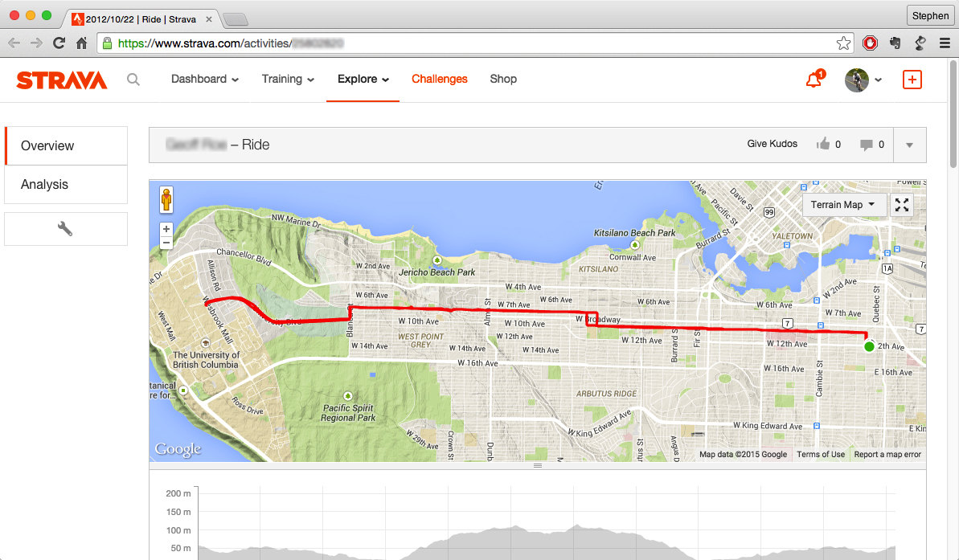Bookmark this page with star icon
This screenshot has height=560, width=959.
(x=843, y=43)
